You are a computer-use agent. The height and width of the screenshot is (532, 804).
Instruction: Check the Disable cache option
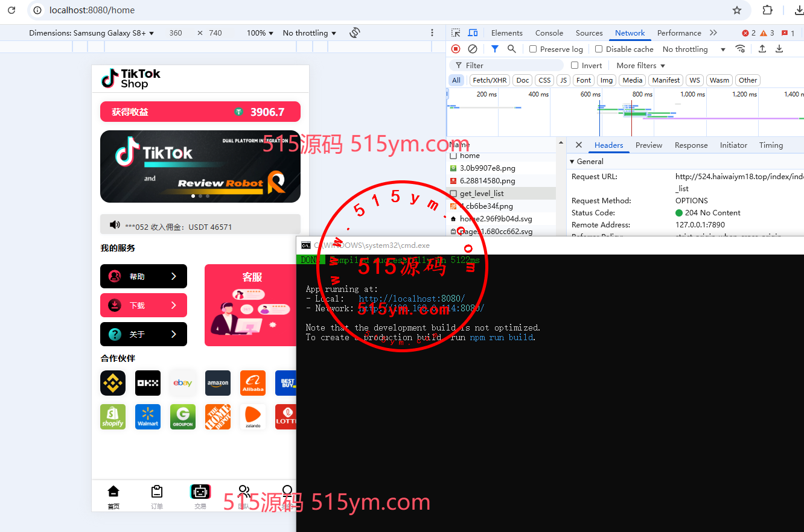tap(599, 49)
